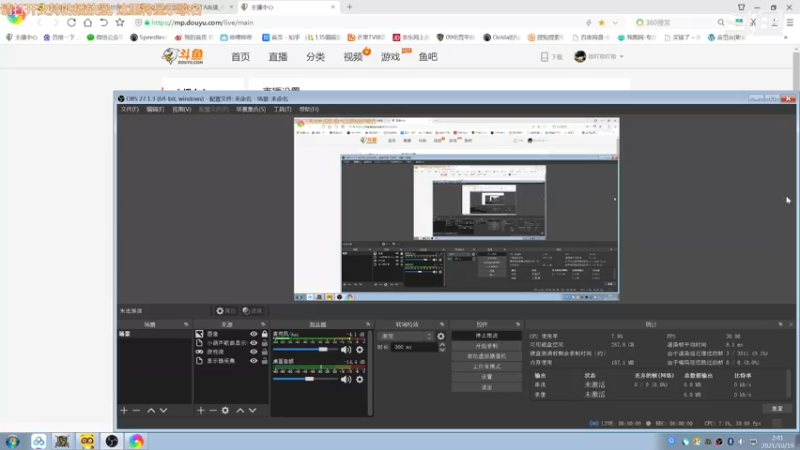Remove selected source with the minus icon
This screenshot has width=800, height=450.
coord(213,410)
